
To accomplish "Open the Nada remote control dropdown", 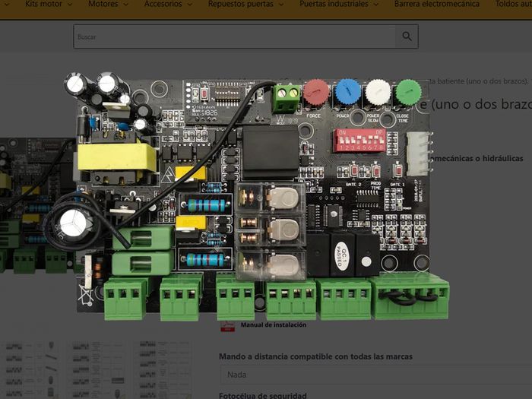I will [x=375, y=375].
